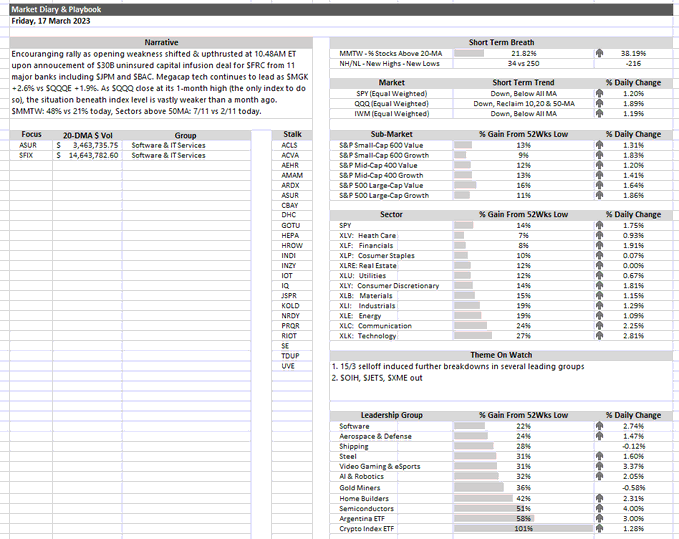The height and width of the screenshot is (539, 679).
Task: Click the up arrow in S&P Mid-Cap 400 Value row
Action: [x=599, y=165]
